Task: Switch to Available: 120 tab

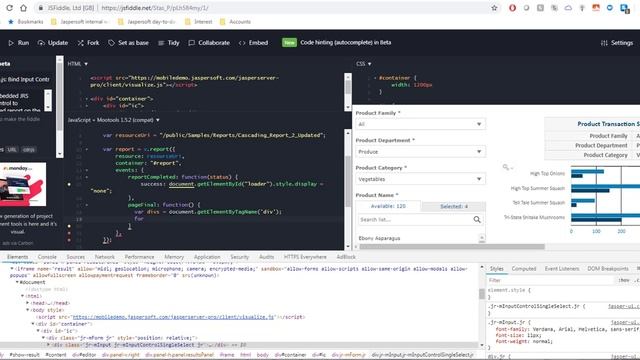Action: pos(388,206)
